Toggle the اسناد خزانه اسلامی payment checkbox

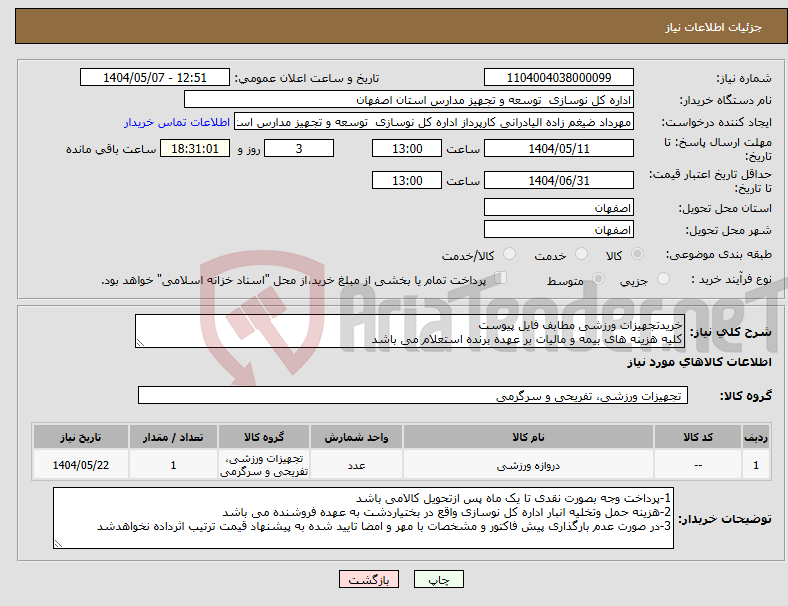click(x=501, y=278)
